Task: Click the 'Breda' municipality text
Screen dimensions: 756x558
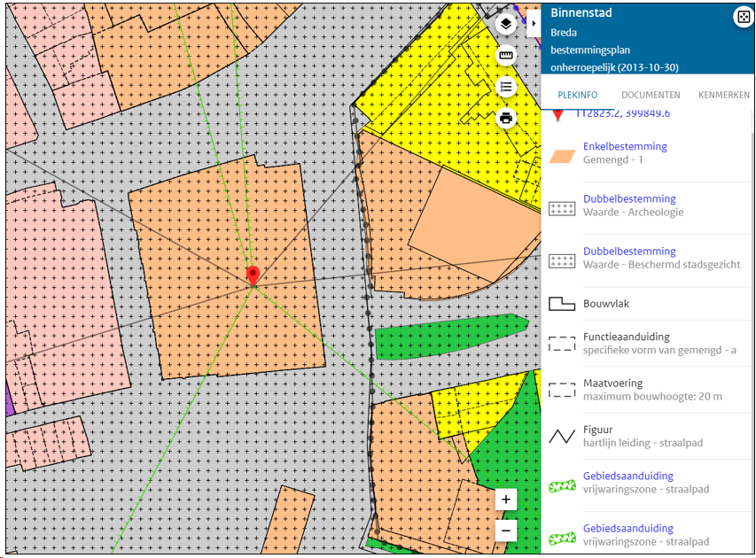Action: pos(564,33)
